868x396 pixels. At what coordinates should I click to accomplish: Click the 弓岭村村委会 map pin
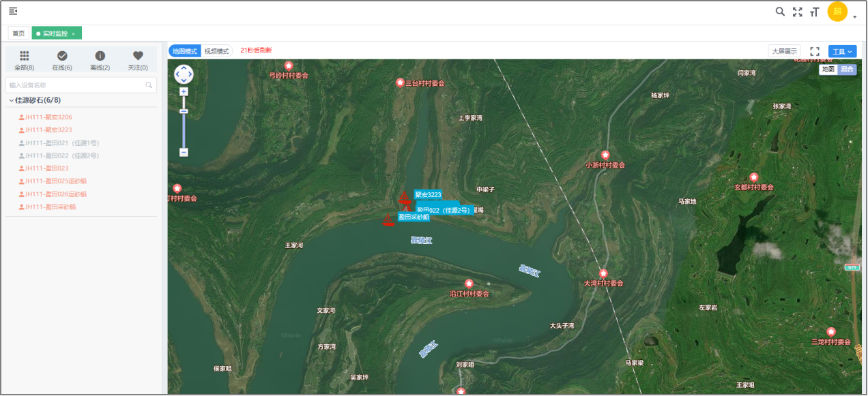tap(289, 65)
